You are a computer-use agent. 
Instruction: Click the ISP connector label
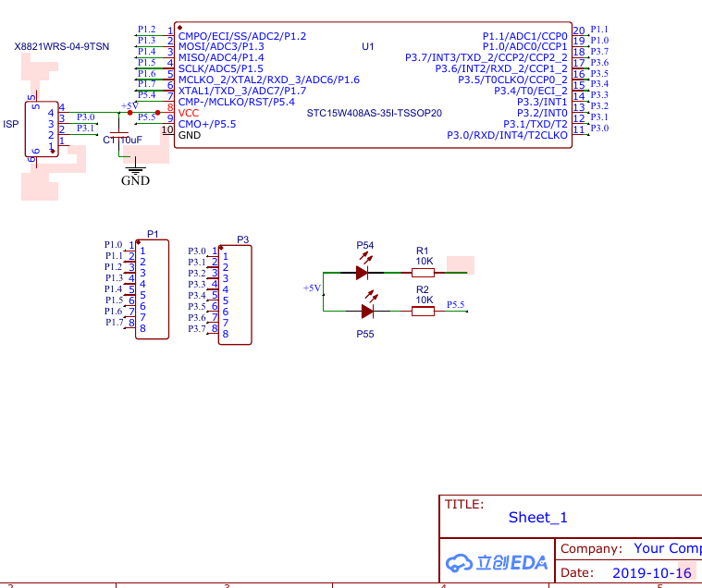[11, 124]
